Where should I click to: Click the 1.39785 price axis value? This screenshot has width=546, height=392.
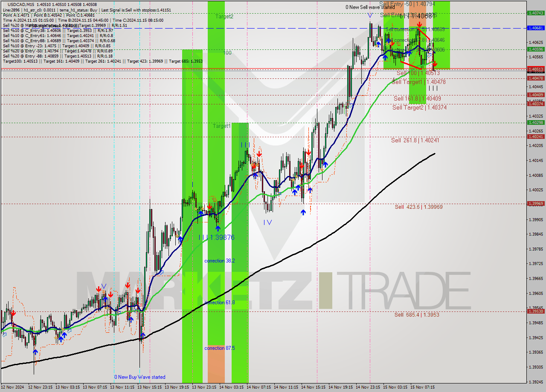(535, 249)
